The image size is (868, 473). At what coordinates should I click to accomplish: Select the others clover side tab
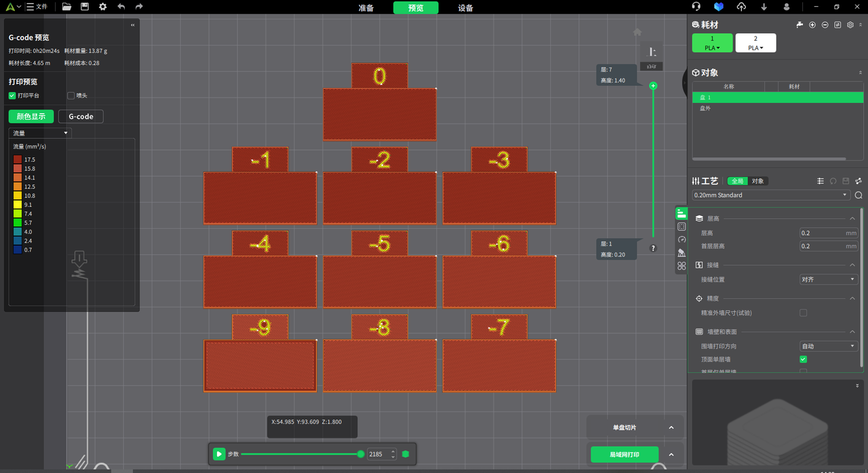[x=682, y=266]
